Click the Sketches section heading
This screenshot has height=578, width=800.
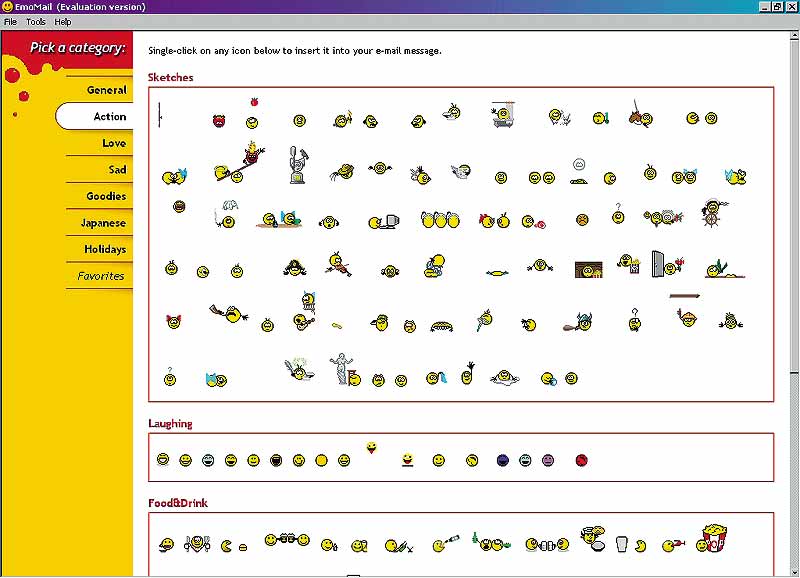[x=170, y=78]
